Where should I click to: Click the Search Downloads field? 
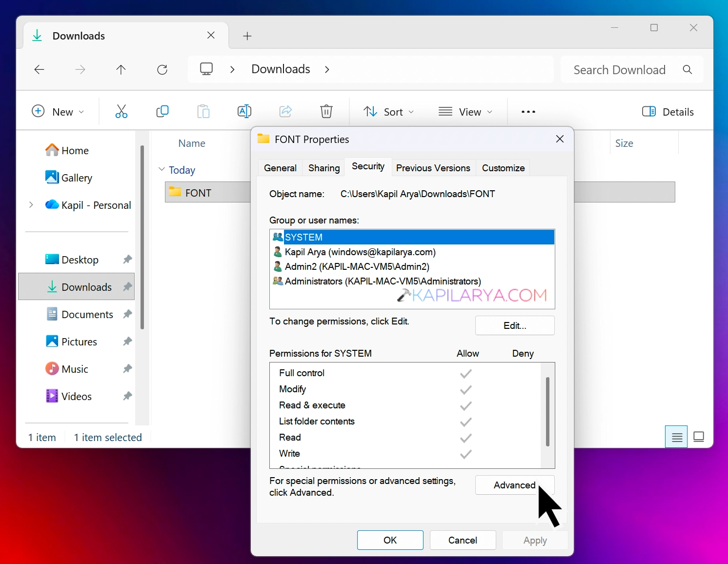[x=632, y=70]
